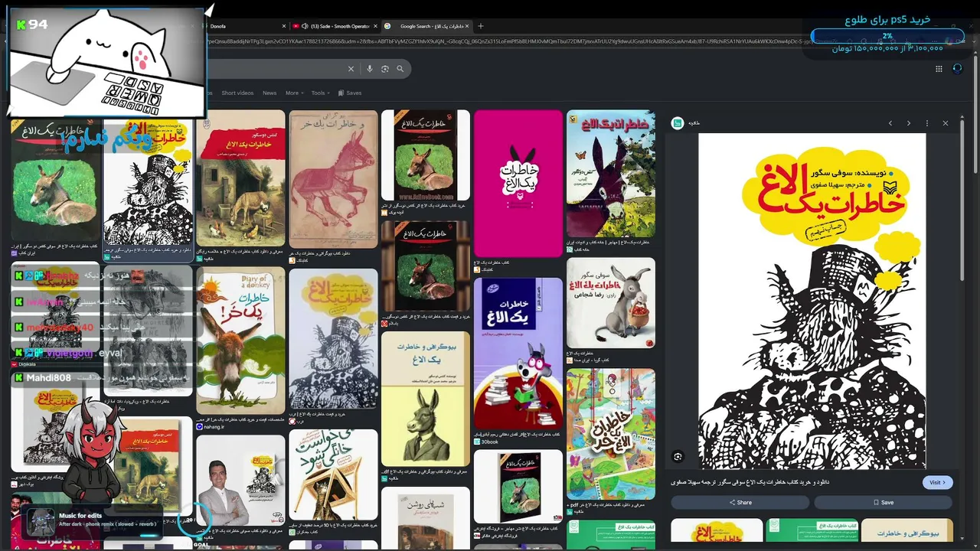Select beige related image below Save button
This screenshot has height=551, width=980.
coord(906,530)
